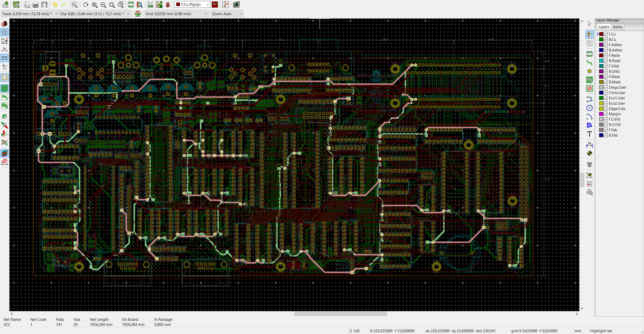Redraw the view with the refresh icon
Viewport: 644px width, 334px height.
[x=86, y=5]
